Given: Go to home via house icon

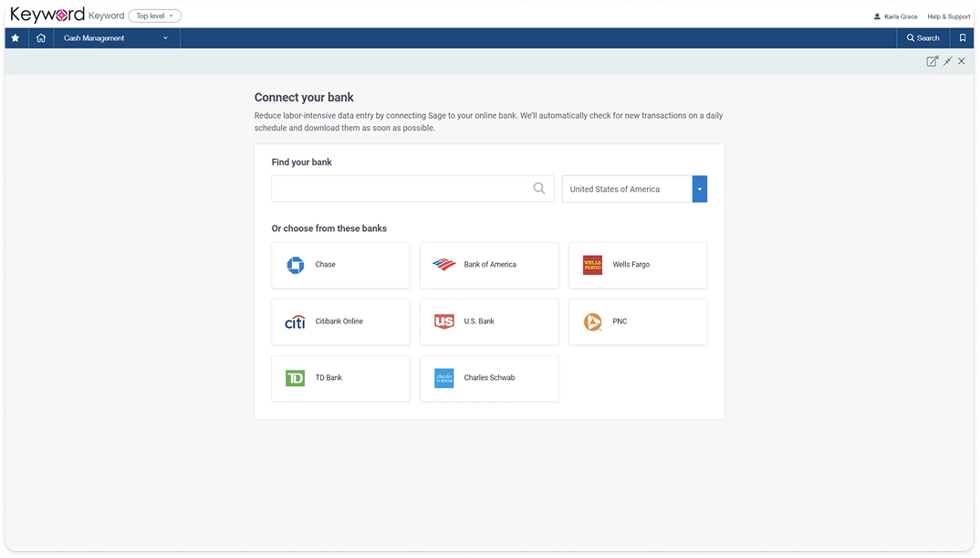Looking at the screenshot, I should (41, 38).
